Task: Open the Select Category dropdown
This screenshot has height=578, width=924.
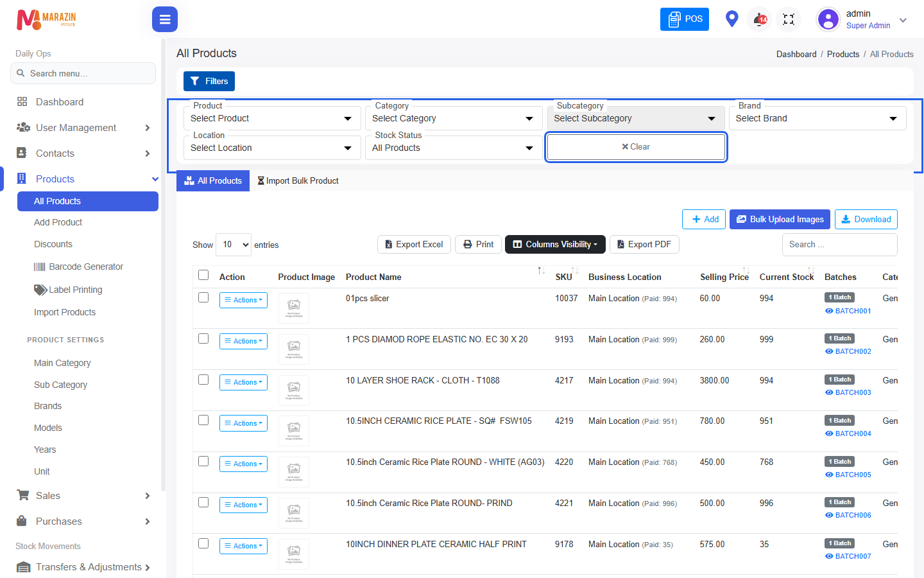Action: [454, 118]
